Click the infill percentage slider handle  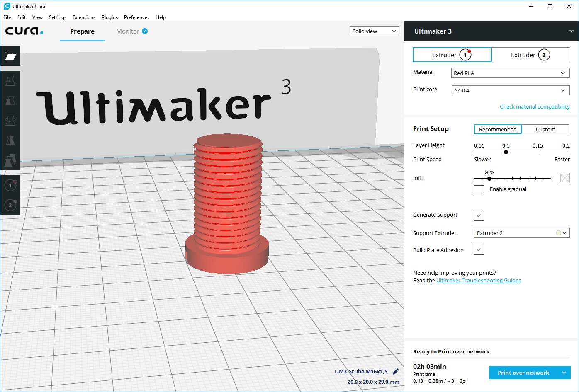(x=489, y=179)
